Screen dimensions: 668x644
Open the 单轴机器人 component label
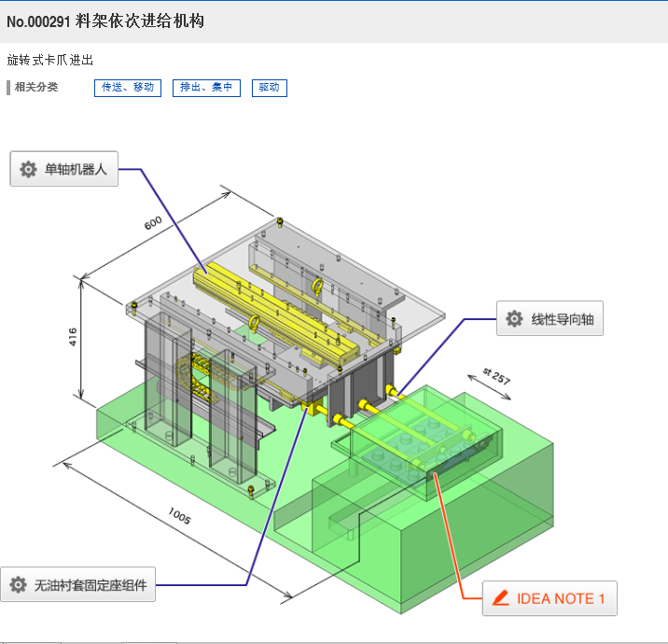coord(63,169)
